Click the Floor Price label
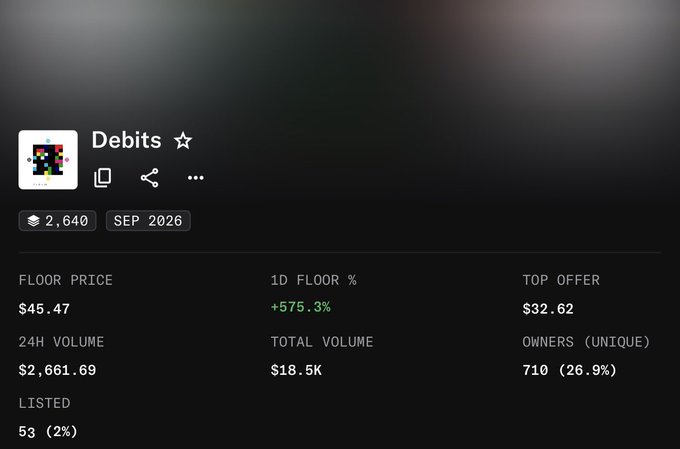This screenshot has height=449, width=680. (x=65, y=280)
